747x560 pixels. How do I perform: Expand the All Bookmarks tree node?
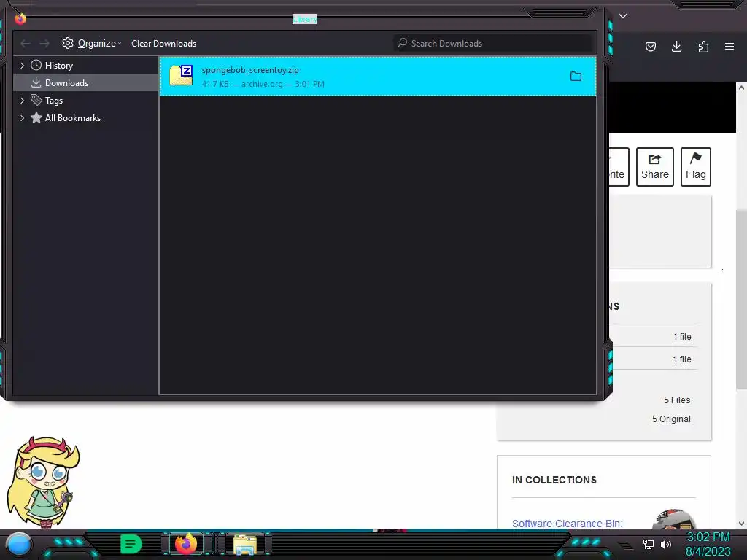click(22, 117)
